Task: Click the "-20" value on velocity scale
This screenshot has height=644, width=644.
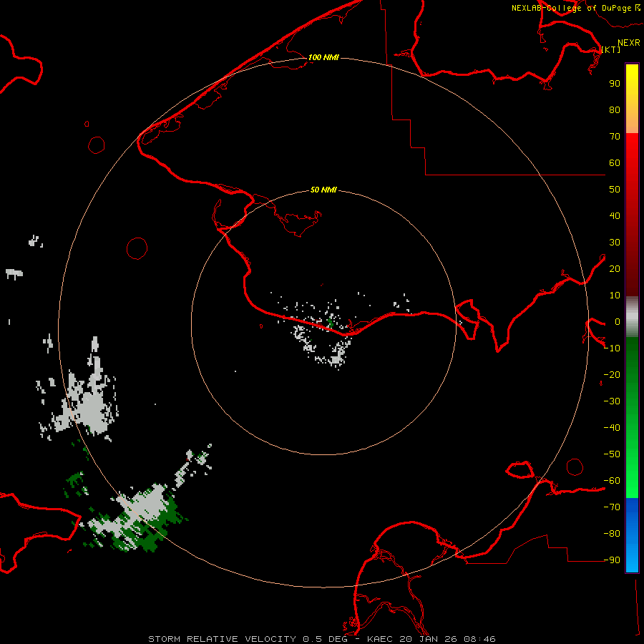Action: tap(612, 375)
